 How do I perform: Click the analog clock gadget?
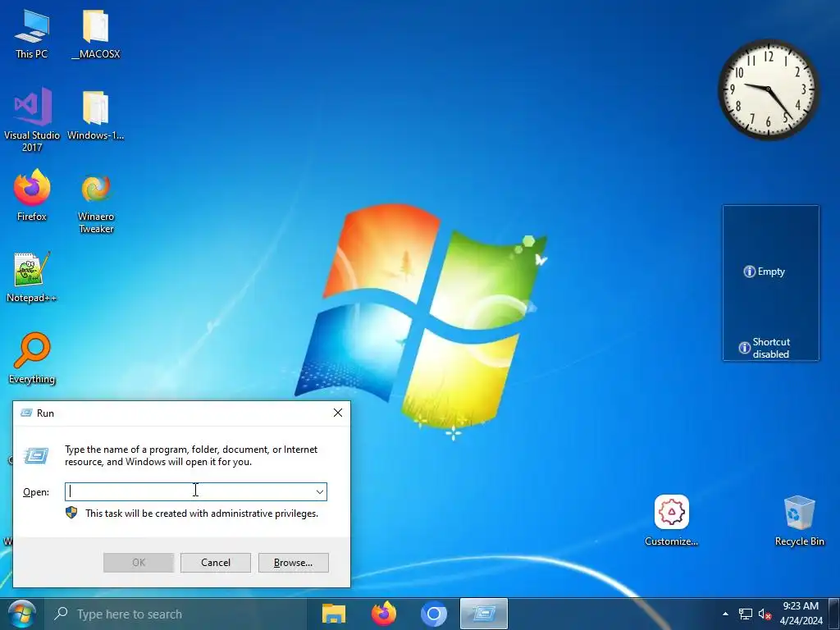(x=768, y=89)
